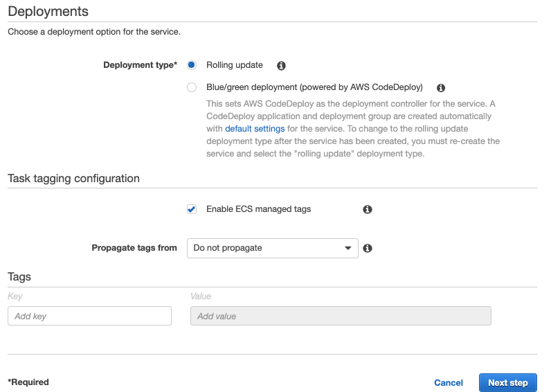Click the Task tagging configuration heading
This screenshot has width=551, height=392.
[73, 179]
